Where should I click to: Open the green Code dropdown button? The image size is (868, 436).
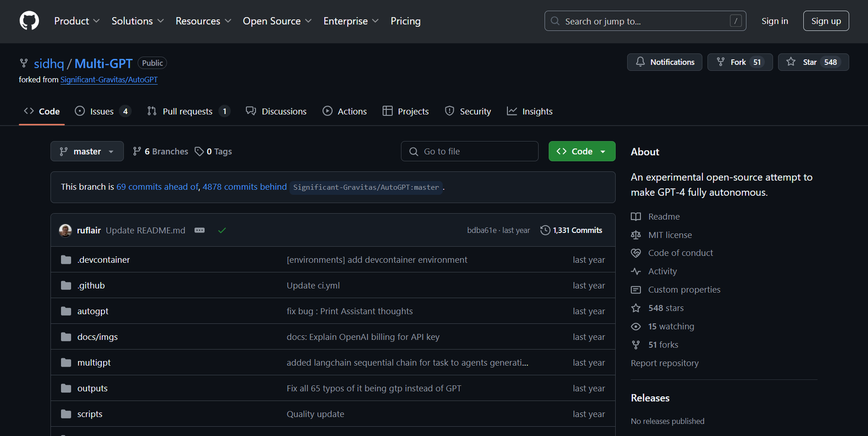point(582,151)
